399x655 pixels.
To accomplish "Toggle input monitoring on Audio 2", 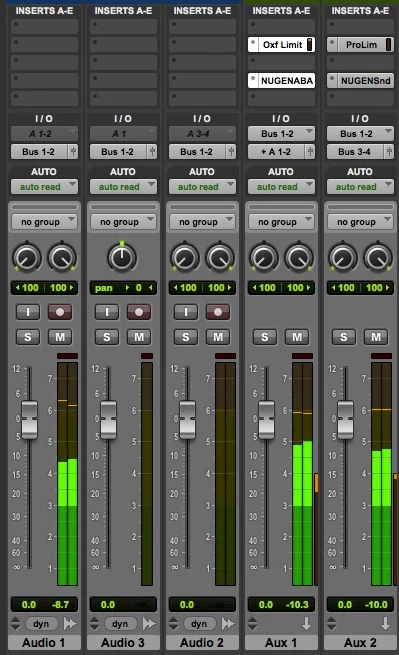I will pos(186,312).
